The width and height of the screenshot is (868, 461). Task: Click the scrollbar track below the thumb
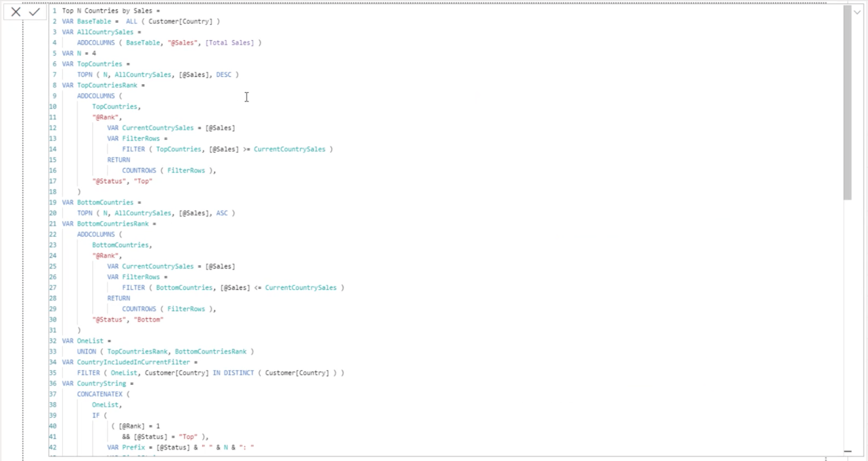(x=847, y=325)
